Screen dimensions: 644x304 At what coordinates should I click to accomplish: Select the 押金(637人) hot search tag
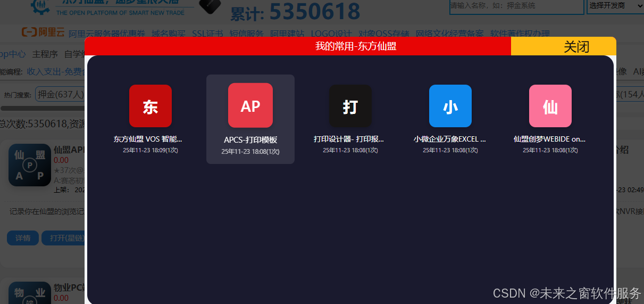60,95
